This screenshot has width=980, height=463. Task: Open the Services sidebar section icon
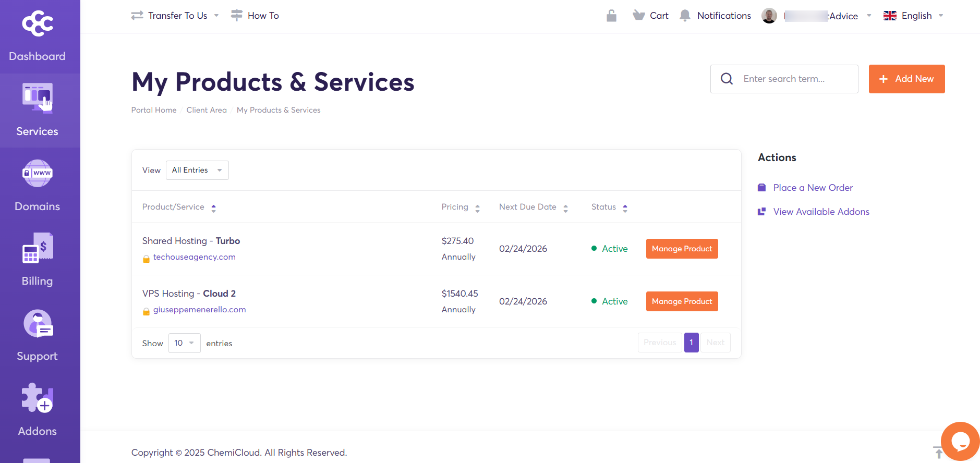(38, 98)
